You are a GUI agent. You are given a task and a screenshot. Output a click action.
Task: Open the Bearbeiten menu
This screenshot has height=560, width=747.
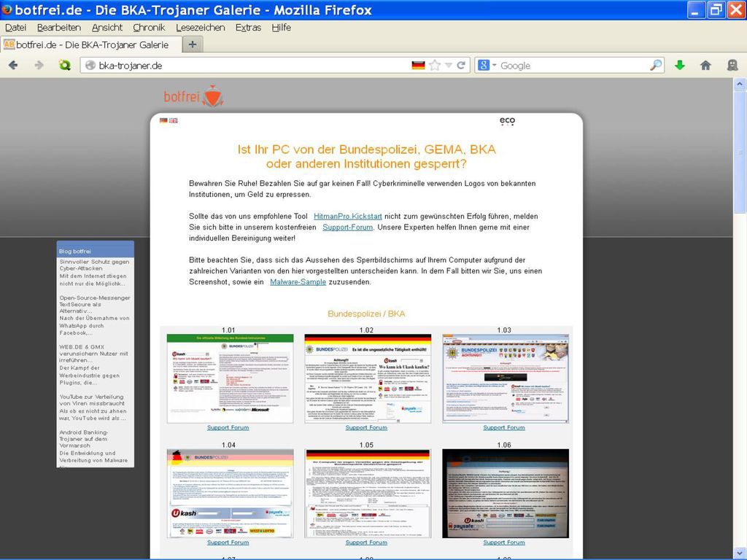(59, 28)
